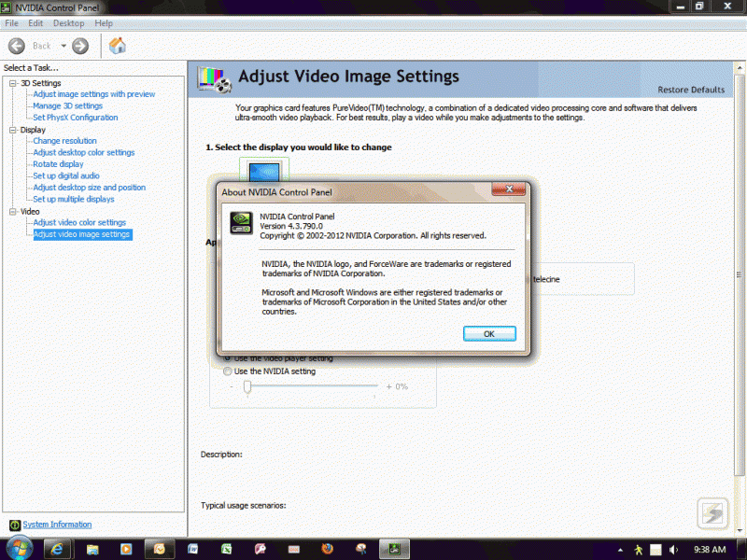Open Adjust video color settings
Screen dimensions: 747x560
click(x=79, y=222)
